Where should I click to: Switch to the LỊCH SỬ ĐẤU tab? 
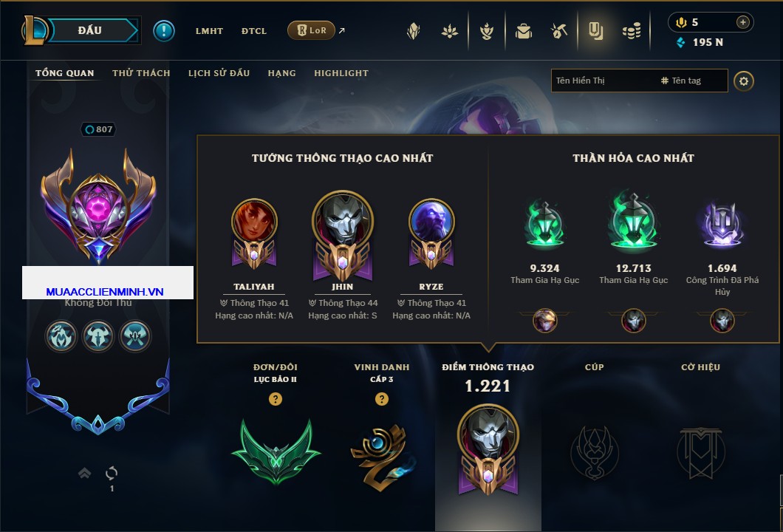pyautogui.click(x=219, y=73)
